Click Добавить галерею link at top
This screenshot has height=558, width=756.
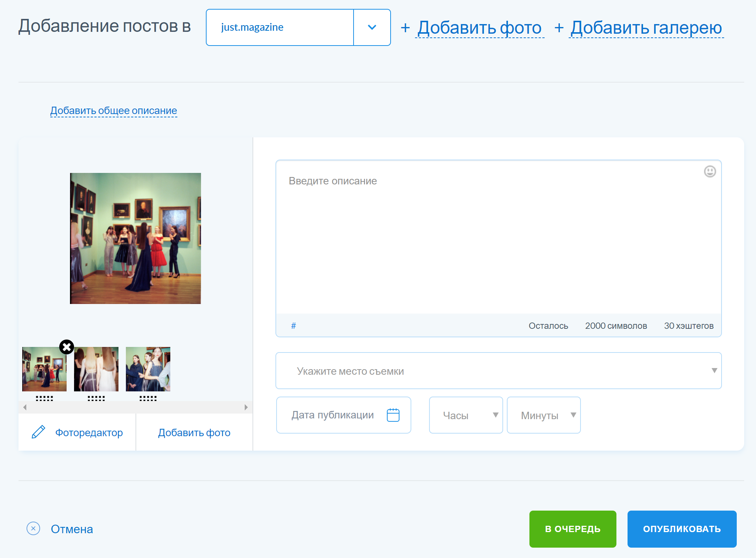tap(646, 28)
